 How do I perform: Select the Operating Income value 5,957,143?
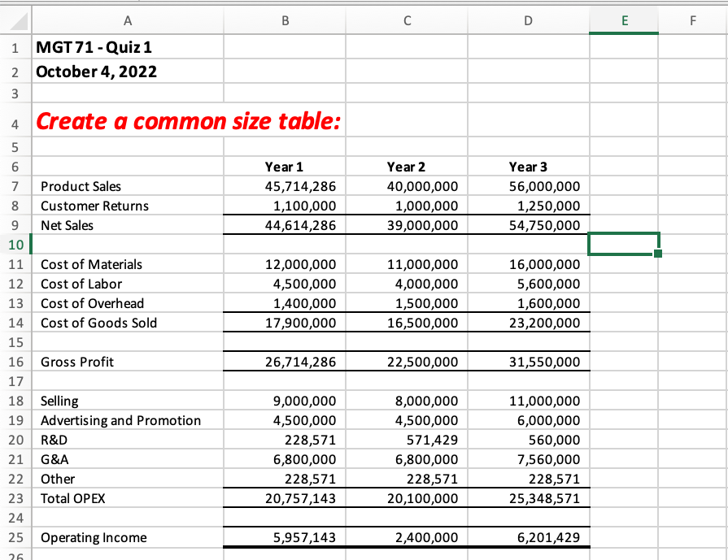tap(284, 537)
